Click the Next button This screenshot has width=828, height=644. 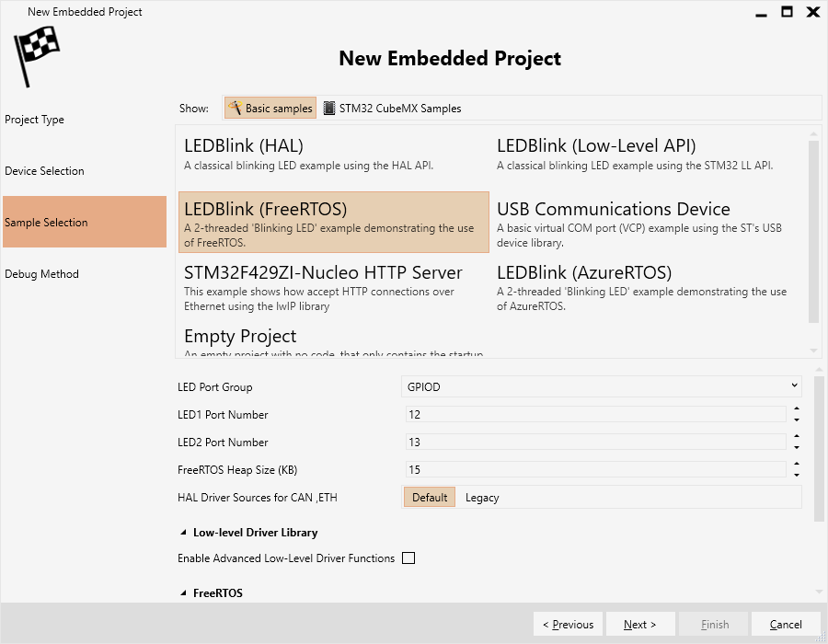[x=640, y=625]
